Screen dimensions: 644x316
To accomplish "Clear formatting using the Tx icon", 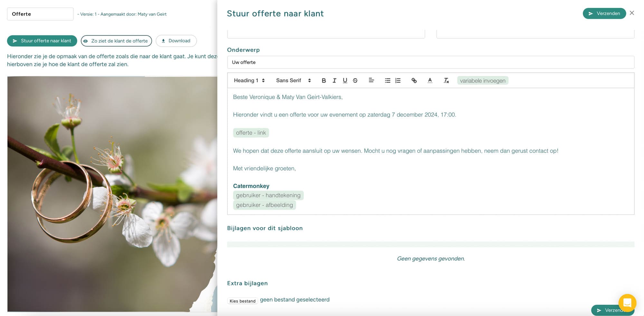I will pos(446,81).
